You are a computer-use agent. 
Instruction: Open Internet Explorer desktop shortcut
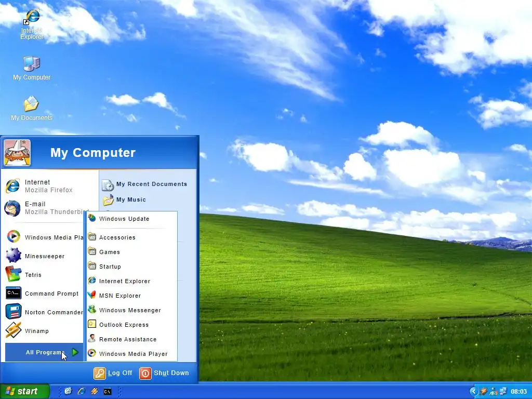click(32, 24)
